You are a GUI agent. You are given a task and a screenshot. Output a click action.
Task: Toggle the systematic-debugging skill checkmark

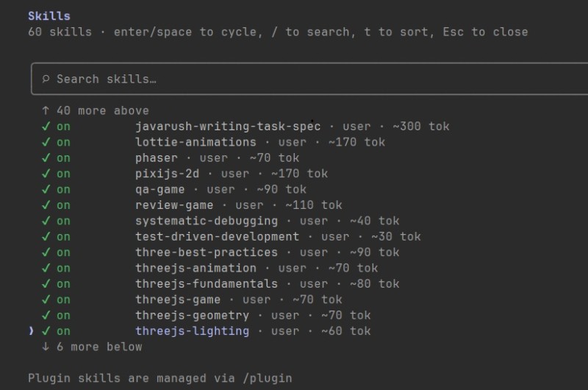pos(46,221)
